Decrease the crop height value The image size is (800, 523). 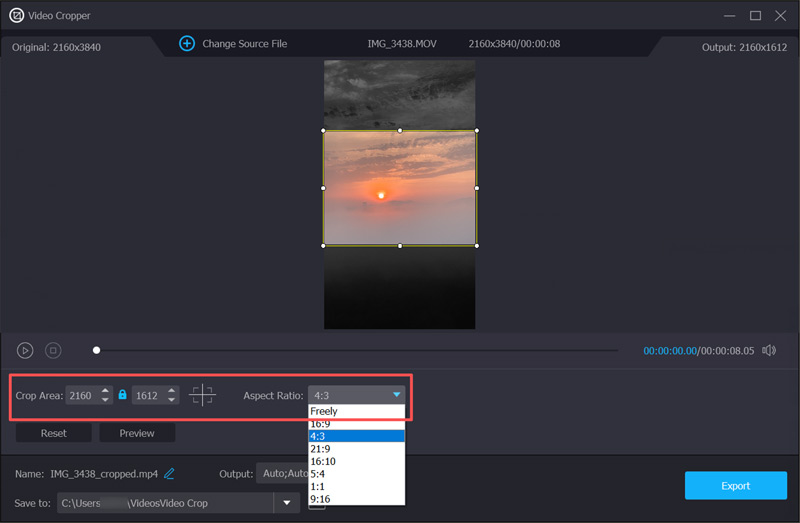coord(171,400)
